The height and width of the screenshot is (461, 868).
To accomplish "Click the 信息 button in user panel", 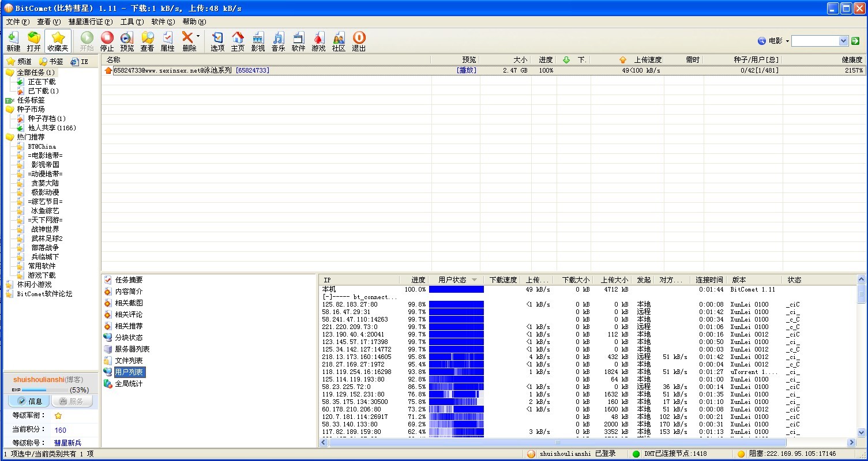I will [x=29, y=401].
